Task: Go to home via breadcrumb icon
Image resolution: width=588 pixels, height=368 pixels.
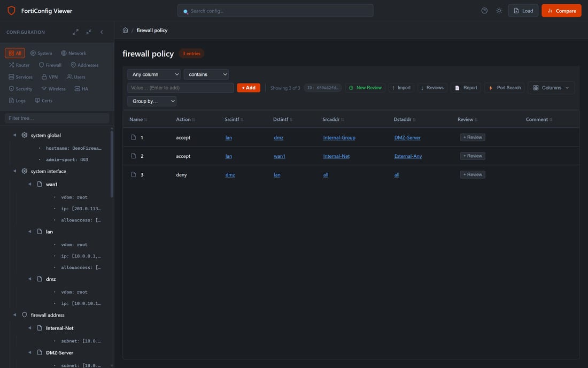Action: pos(125,30)
